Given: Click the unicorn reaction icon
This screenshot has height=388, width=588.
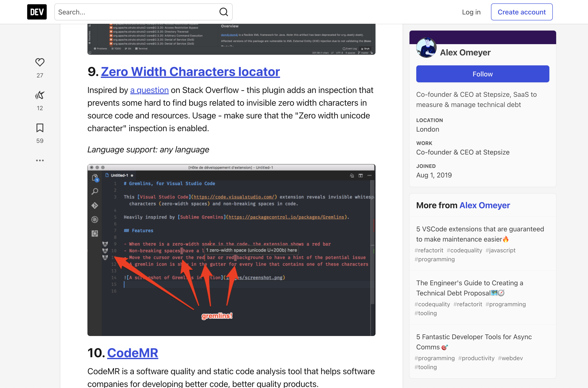Looking at the screenshot, I should point(40,95).
